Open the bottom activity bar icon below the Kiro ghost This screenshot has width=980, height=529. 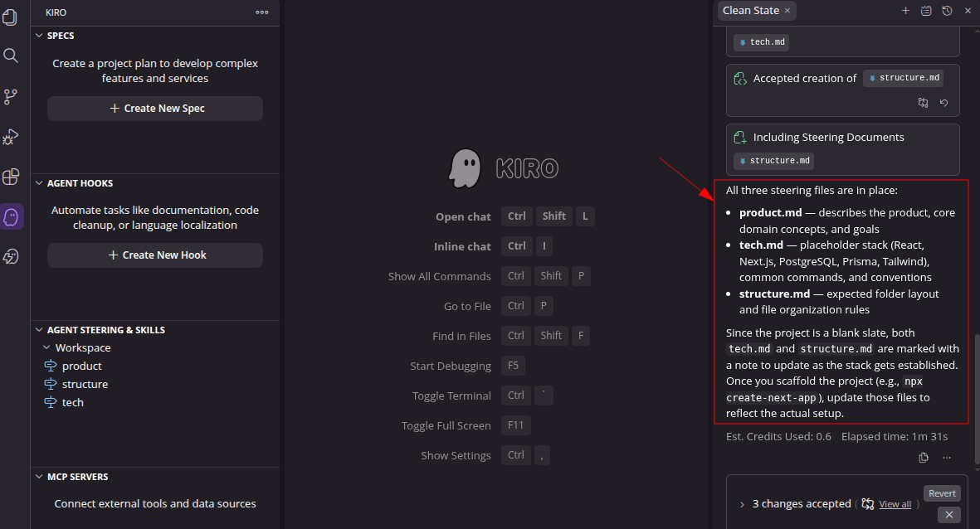click(11, 257)
